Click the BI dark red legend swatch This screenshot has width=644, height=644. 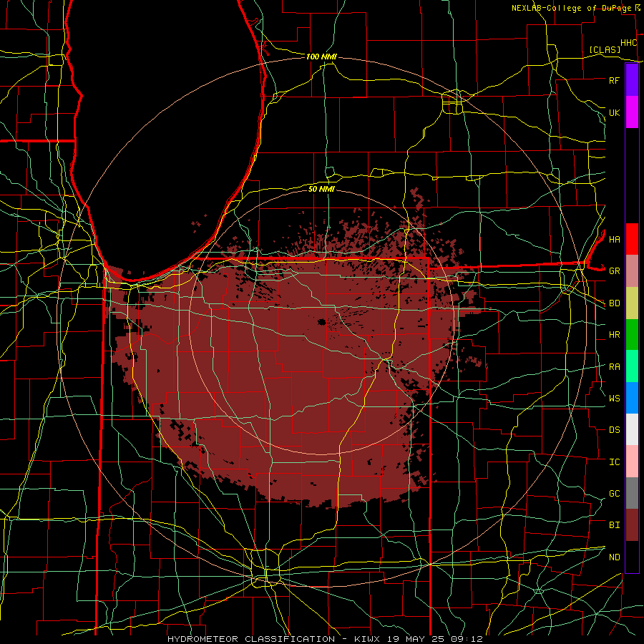[x=632, y=525]
